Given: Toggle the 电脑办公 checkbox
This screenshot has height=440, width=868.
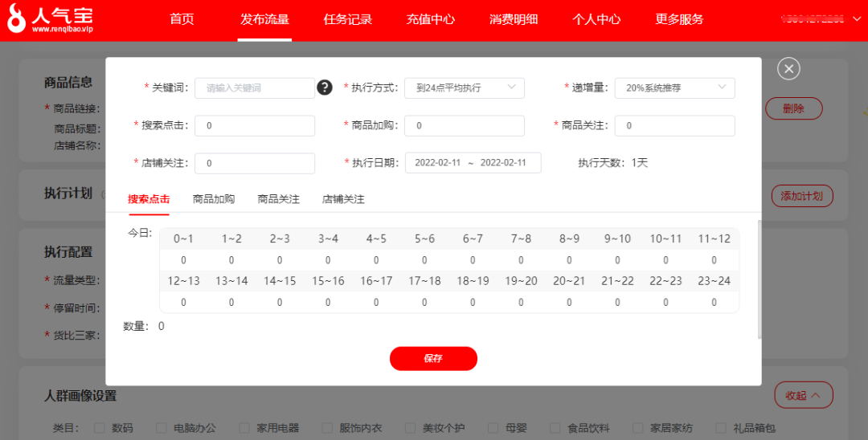Looking at the screenshot, I should 162,428.
